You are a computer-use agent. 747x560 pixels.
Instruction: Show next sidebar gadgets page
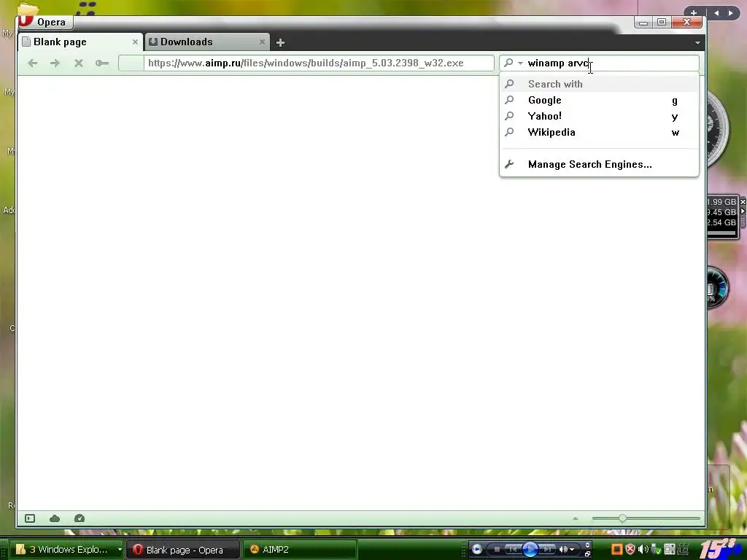[x=730, y=13]
